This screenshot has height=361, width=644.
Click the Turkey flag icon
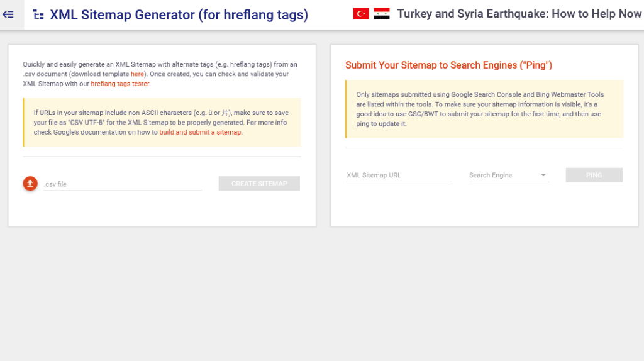(x=361, y=14)
